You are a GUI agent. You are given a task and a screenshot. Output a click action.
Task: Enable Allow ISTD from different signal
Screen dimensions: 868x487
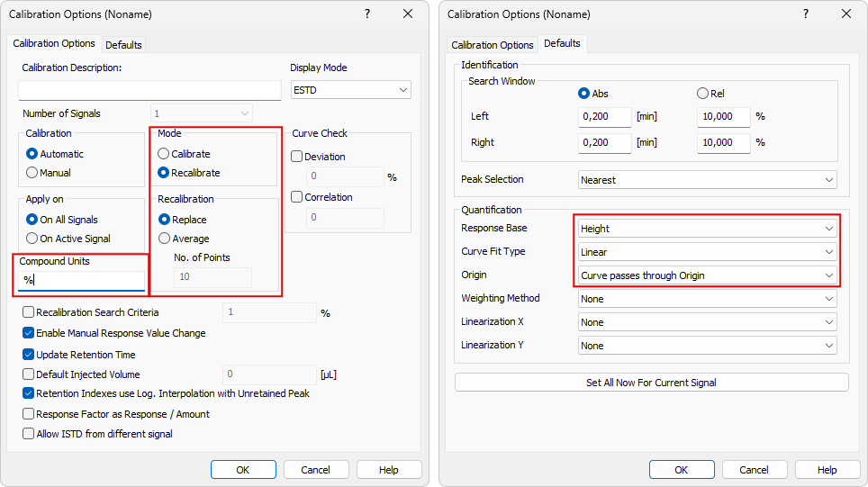pyautogui.click(x=29, y=434)
